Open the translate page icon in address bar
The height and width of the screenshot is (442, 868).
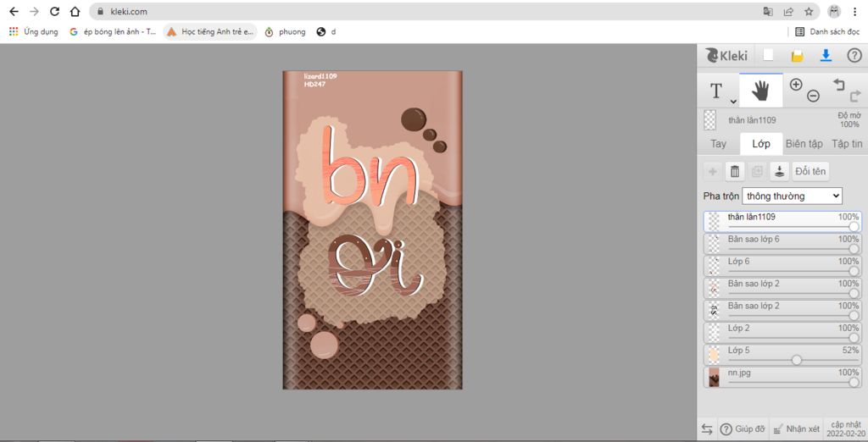pos(768,11)
